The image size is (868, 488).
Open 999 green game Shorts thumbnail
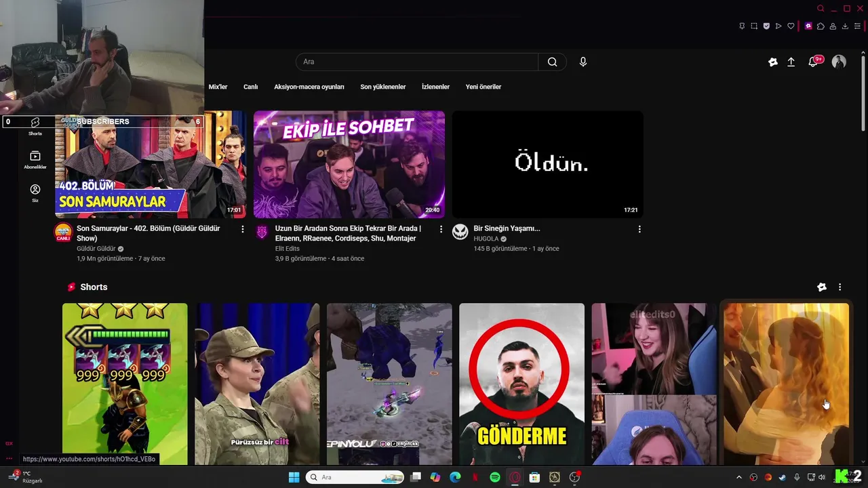point(125,384)
